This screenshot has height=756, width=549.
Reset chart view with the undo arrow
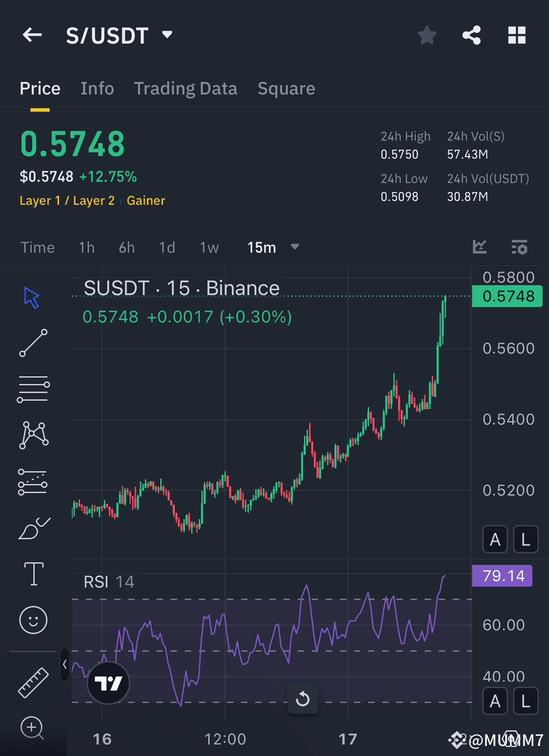303,698
